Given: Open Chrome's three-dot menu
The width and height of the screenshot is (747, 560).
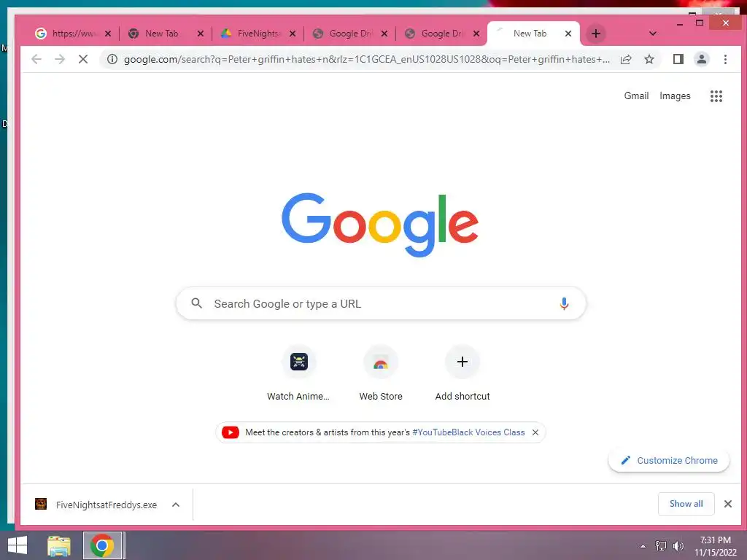Looking at the screenshot, I should pos(725,59).
